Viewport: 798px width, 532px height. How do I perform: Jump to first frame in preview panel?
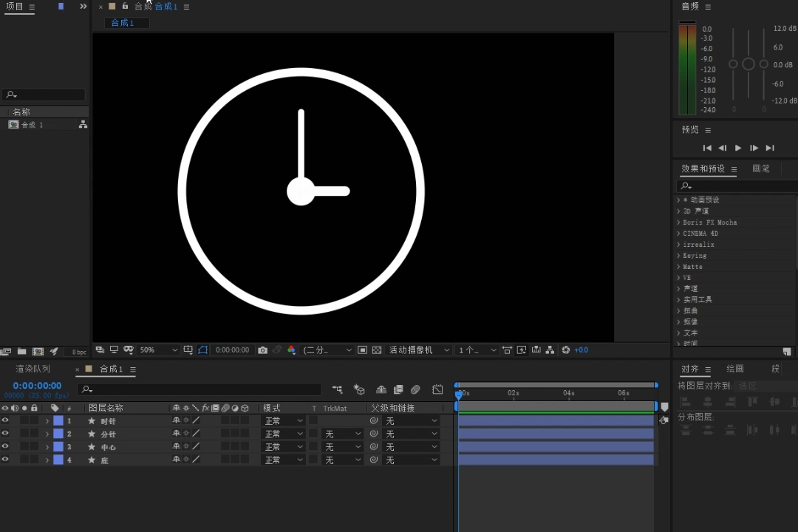[707, 148]
